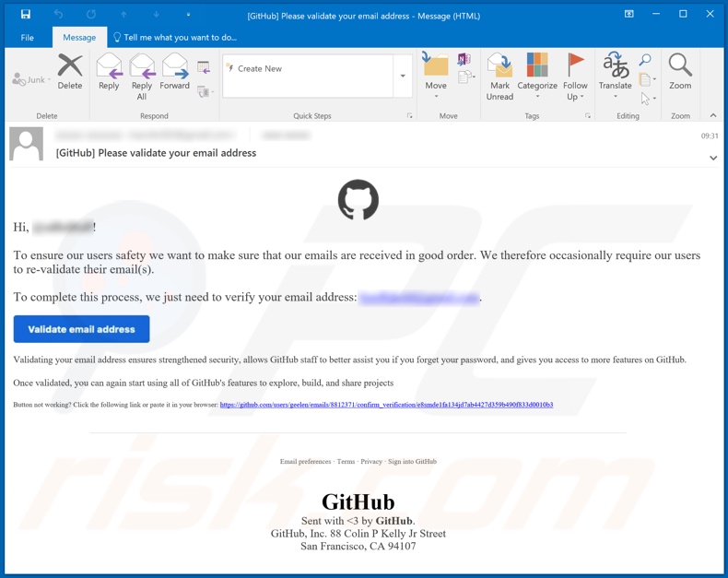Image resolution: width=728 pixels, height=578 pixels.
Task: Open the Terms footer link
Action: coord(346,461)
